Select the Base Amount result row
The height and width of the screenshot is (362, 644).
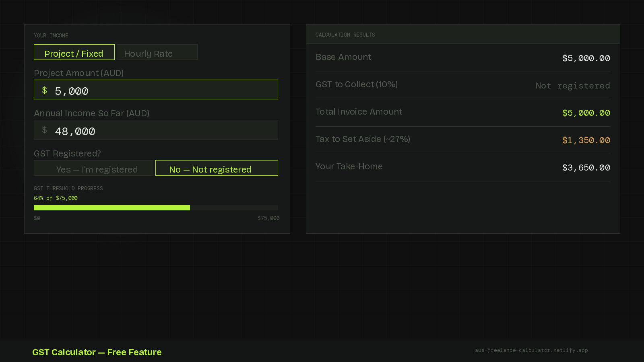click(463, 57)
